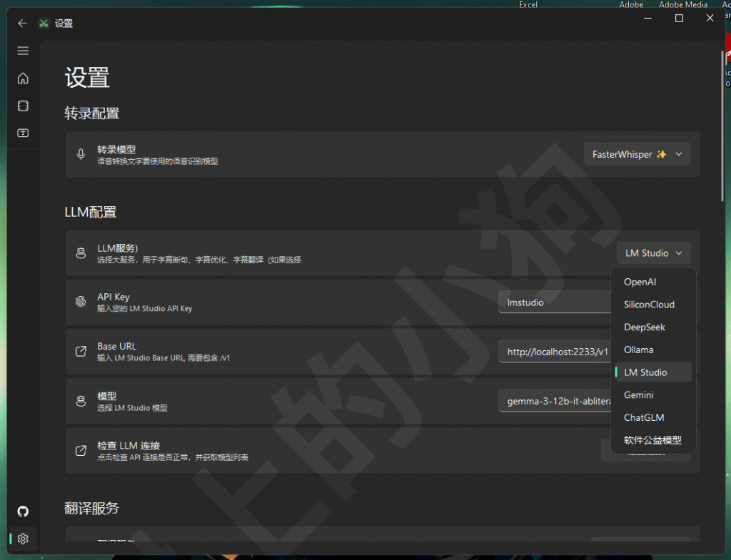Click the LLM服务 setting label

tap(118, 248)
